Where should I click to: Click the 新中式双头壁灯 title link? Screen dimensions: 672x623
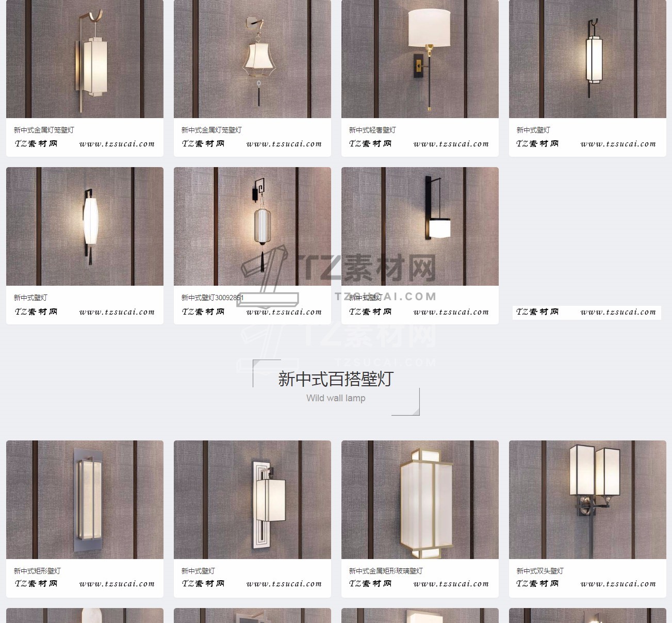point(540,571)
